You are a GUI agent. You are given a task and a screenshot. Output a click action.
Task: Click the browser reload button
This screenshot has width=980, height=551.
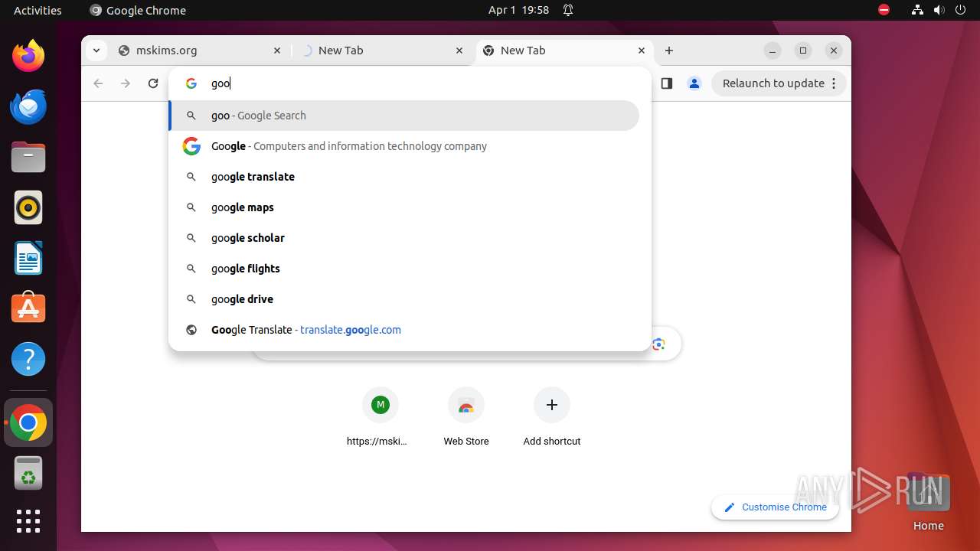[x=153, y=83]
